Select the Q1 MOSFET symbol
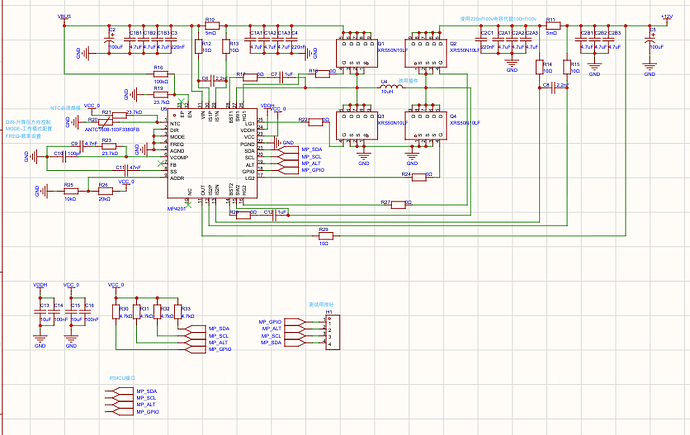The width and height of the screenshot is (690, 435). click(x=357, y=53)
